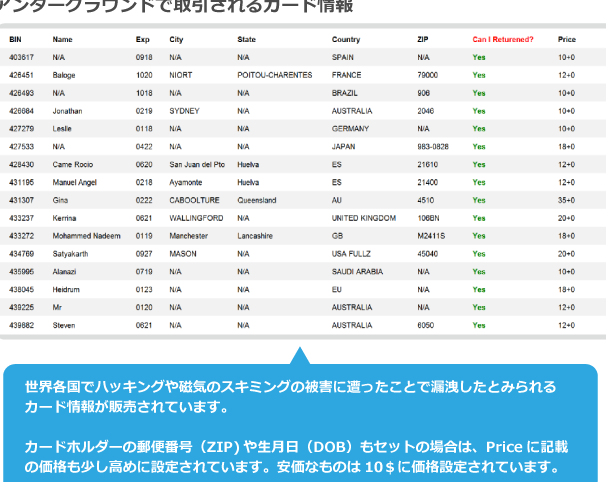Select the BIN cell 403617
Screen dimensions: 606x482
coord(21,57)
